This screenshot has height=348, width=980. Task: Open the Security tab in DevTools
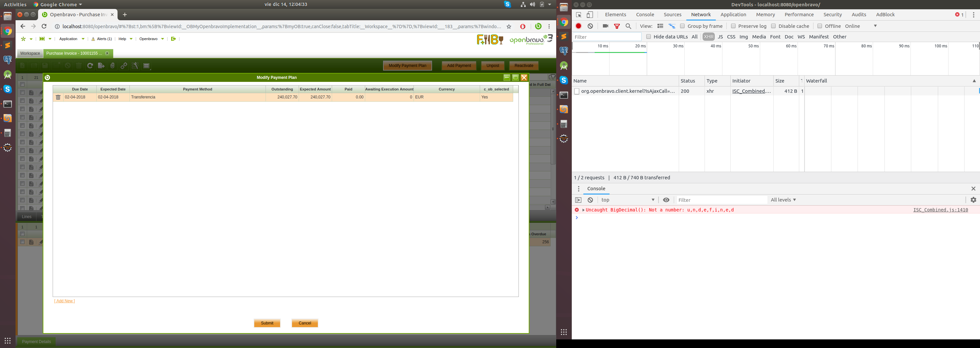(x=832, y=15)
